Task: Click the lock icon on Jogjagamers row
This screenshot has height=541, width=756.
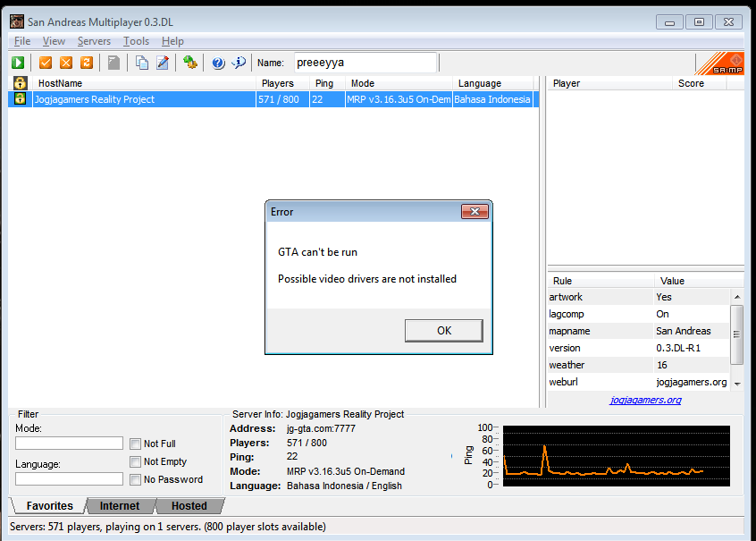Action: [20, 99]
